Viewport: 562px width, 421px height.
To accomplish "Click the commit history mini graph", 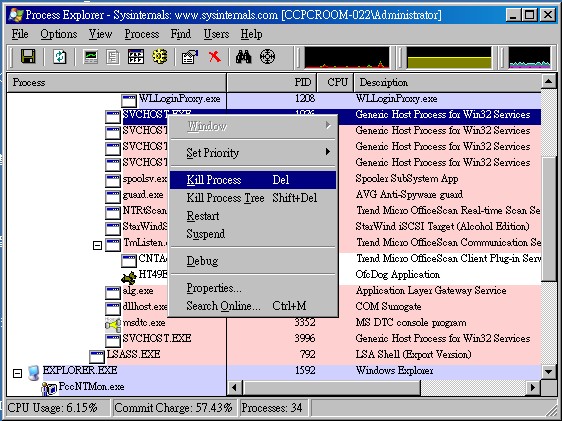I will [449, 57].
